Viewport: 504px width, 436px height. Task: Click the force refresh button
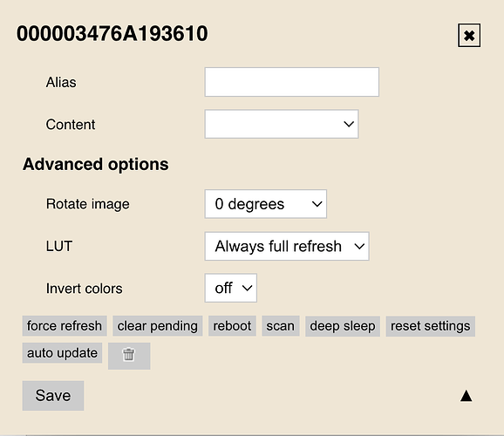click(x=65, y=326)
